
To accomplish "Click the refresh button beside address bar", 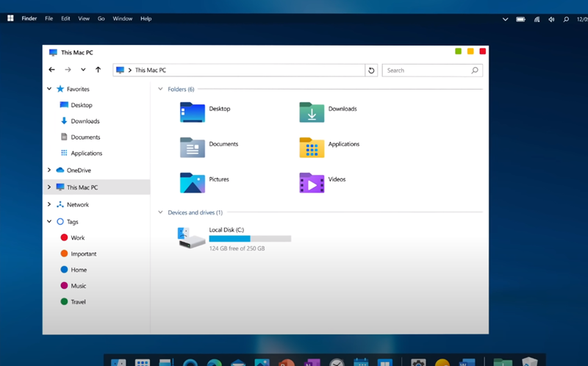I will [371, 70].
